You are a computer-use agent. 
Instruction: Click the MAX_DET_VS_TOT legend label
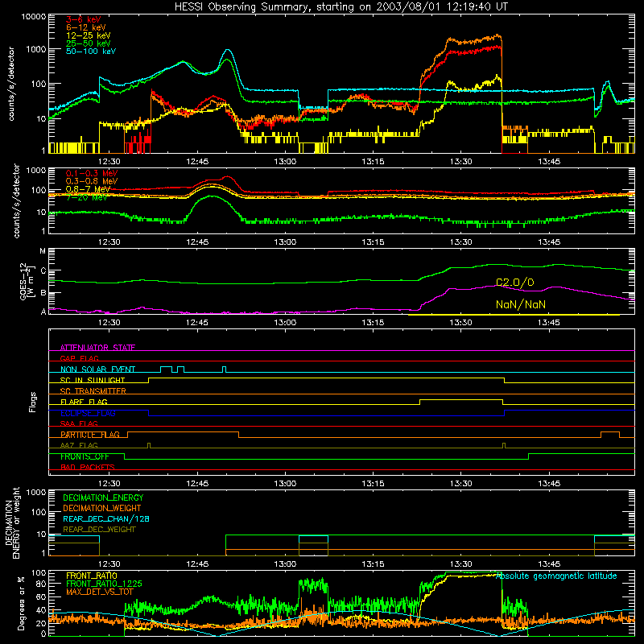100,592
